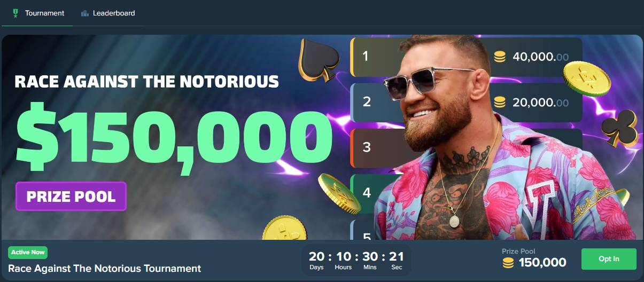This screenshot has height=282, width=644.
Task: Click the $150,000 banner headline
Action: pos(174,135)
